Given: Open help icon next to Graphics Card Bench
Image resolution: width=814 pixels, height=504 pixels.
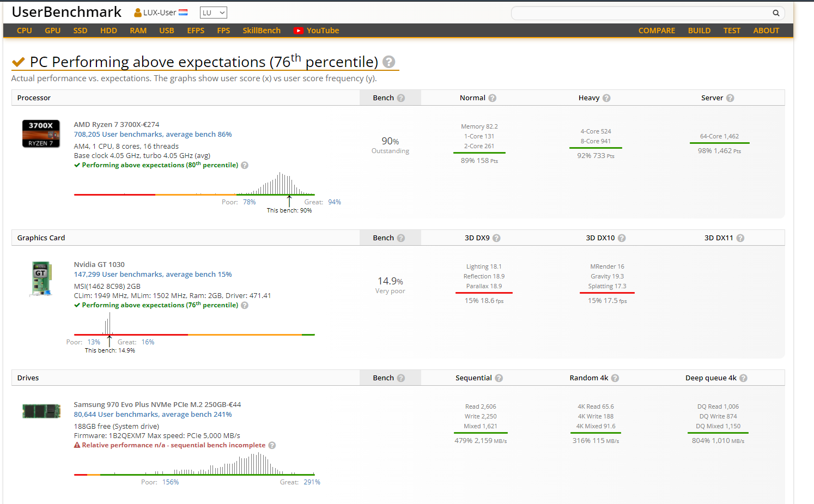Looking at the screenshot, I should [x=401, y=238].
